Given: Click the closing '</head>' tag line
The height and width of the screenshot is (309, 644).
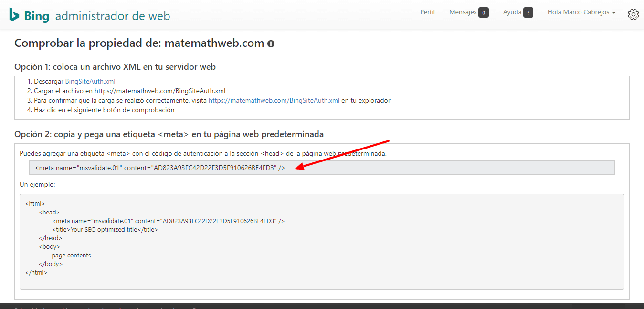Looking at the screenshot, I should (51, 238).
